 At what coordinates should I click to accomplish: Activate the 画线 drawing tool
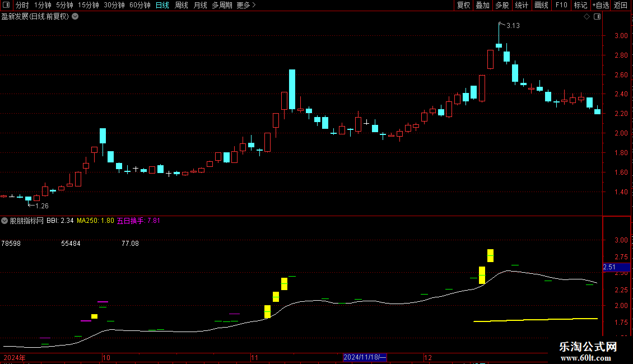(541, 5)
